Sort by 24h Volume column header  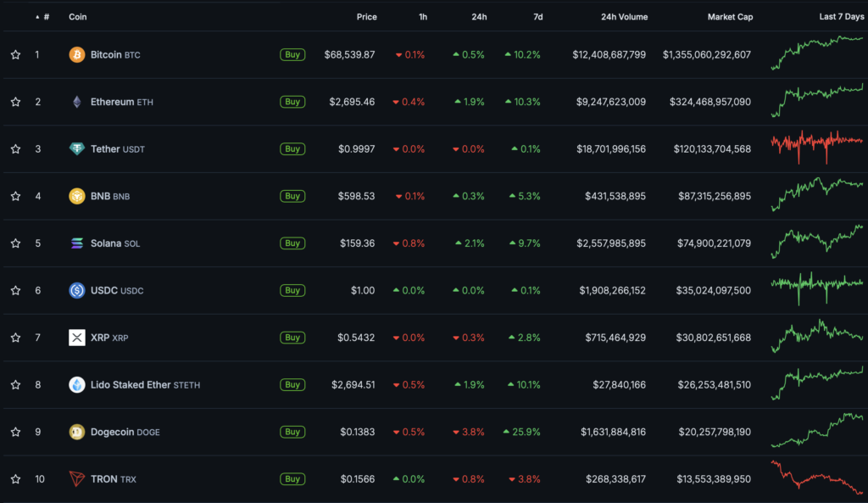624,17
